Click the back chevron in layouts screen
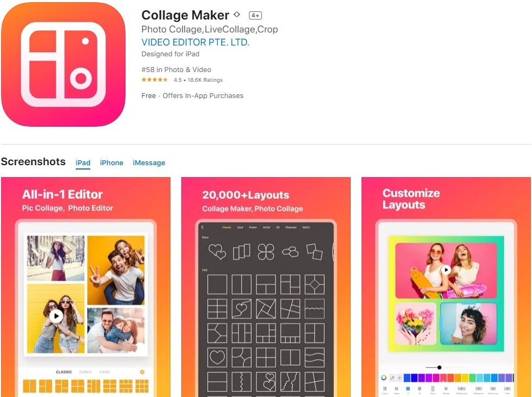Image resolution: width=532 pixels, height=397 pixels. click(x=202, y=227)
